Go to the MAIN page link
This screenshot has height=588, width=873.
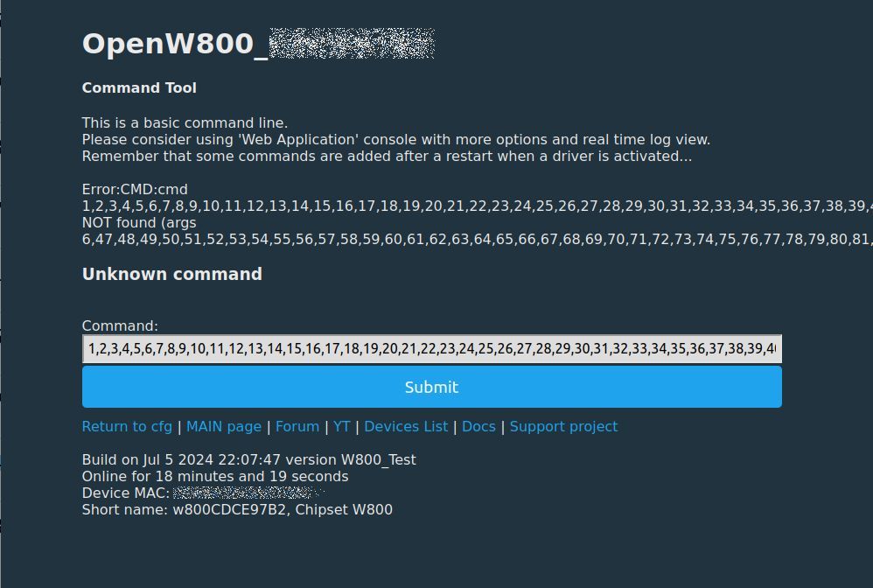tap(224, 426)
